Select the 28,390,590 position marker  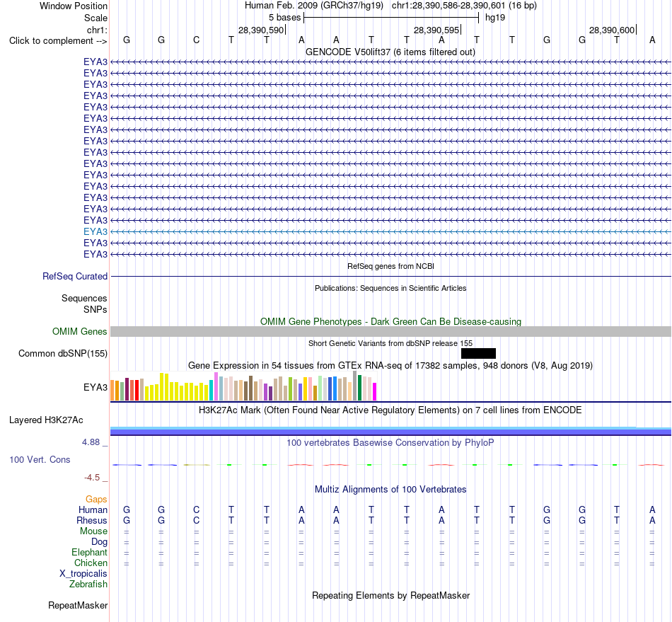click(x=261, y=30)
